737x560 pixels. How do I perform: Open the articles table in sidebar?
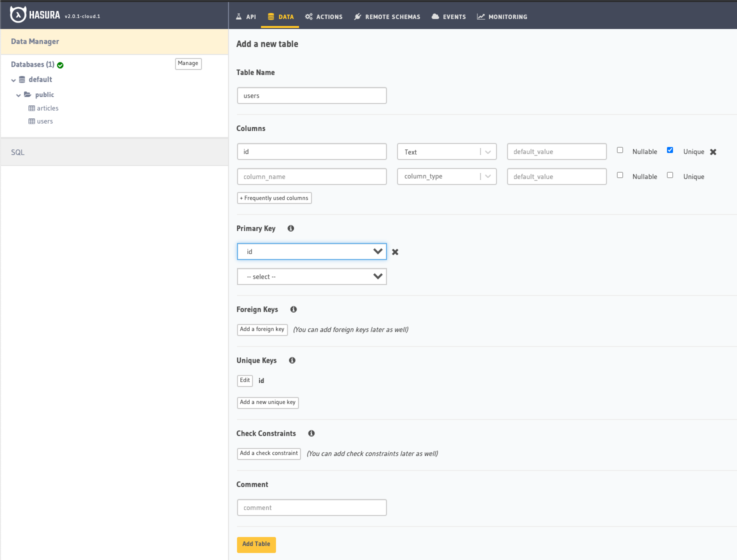click(x=47, y=108)
